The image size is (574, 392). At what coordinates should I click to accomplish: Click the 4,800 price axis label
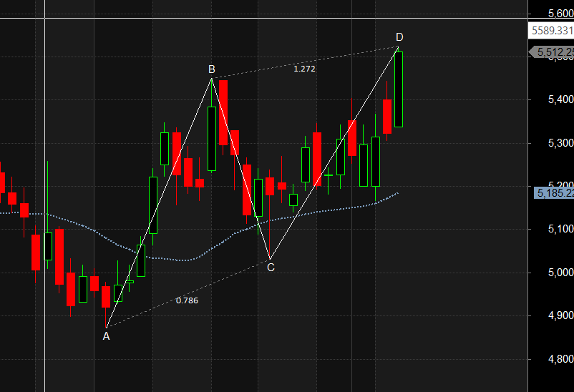[x=560, y=359]
